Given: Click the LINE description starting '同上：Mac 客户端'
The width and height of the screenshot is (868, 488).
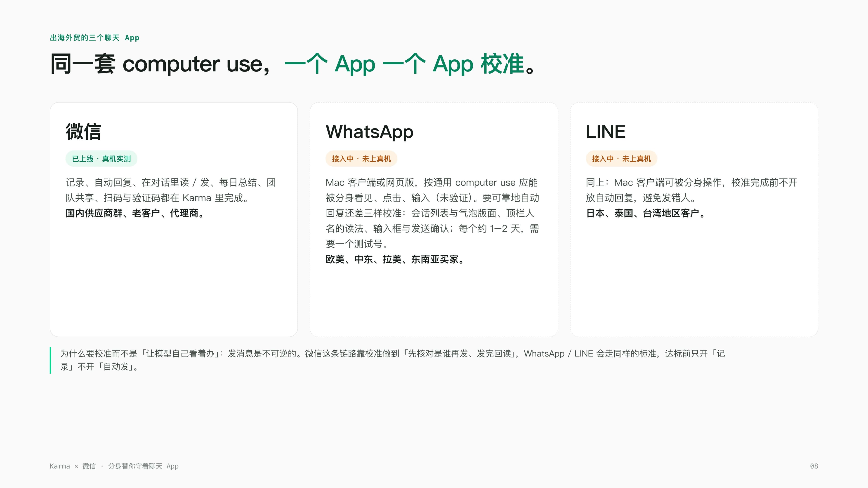Looking at the screenshot, I should (691, 190).
